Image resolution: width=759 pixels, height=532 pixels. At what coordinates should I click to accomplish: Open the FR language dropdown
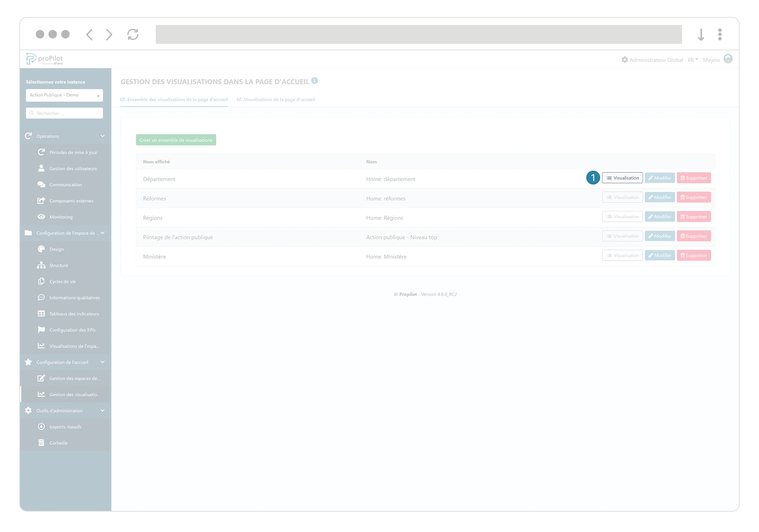[x=692, y=60]
